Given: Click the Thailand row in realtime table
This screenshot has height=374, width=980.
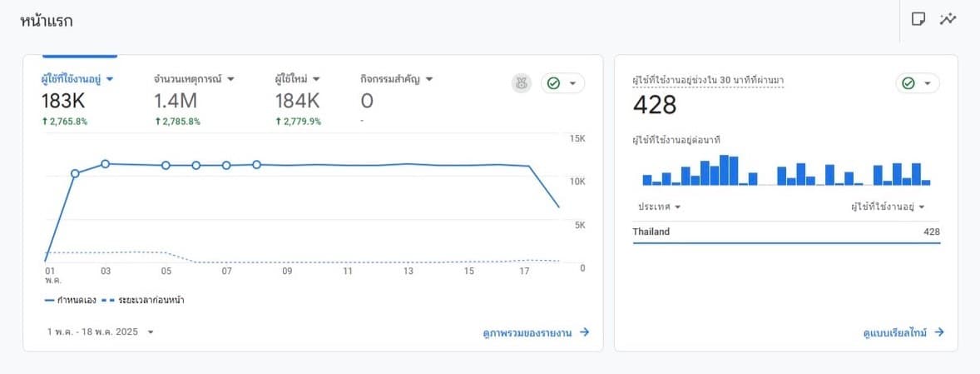Looking at the screenshot, I should click(x=786, y=232).
